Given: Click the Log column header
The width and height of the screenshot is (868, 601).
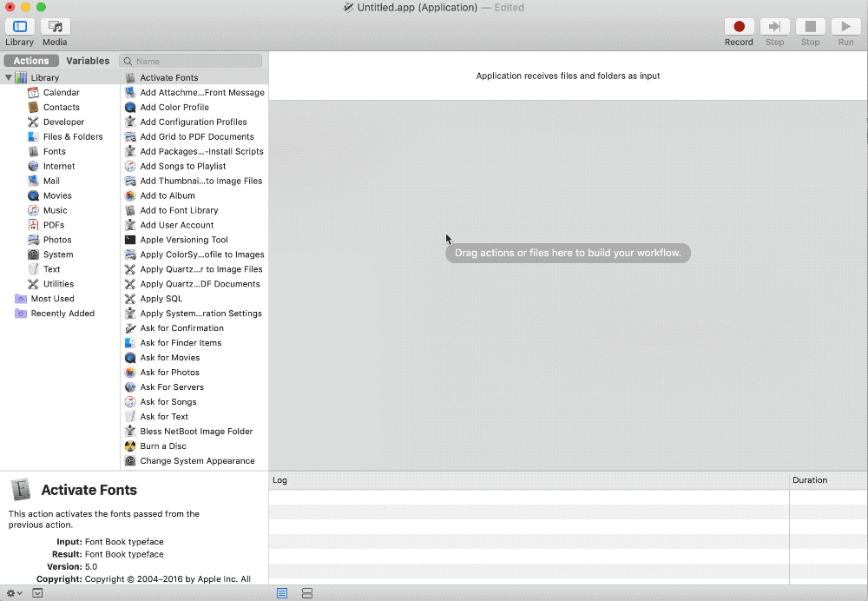Looking at the screenshot, I should click(x=529, y=480).
